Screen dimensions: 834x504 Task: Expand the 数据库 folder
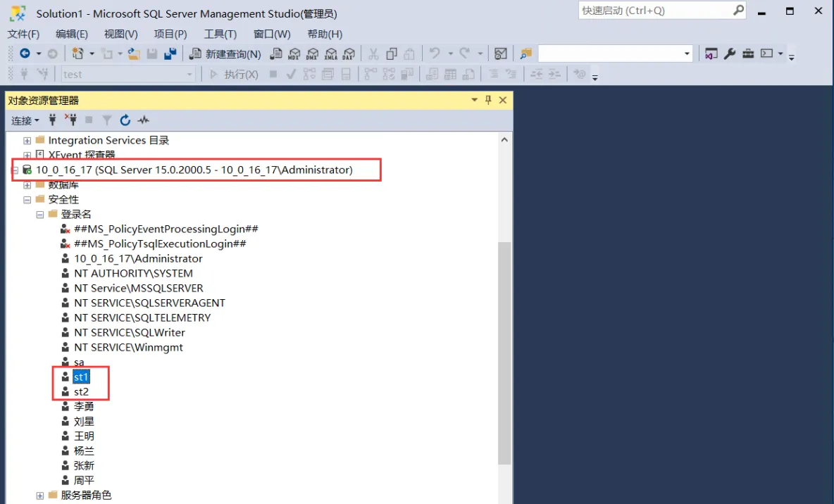[x=27, y=185]
